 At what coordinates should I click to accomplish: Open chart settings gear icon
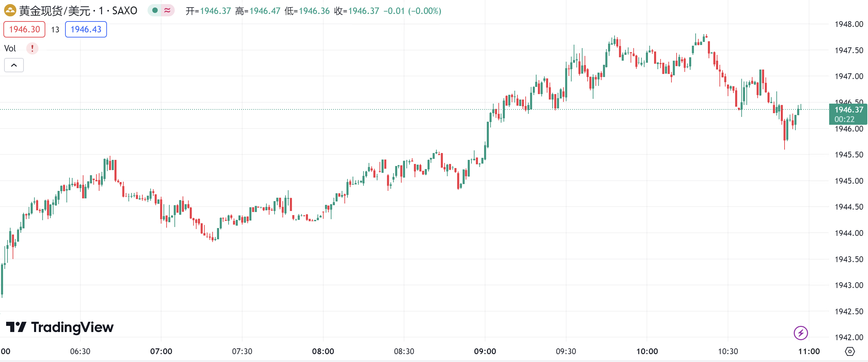(850, 351)
